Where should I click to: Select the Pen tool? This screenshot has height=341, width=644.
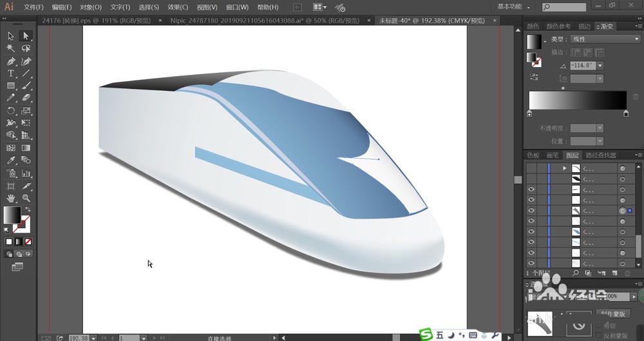click(x=11, y=61)
